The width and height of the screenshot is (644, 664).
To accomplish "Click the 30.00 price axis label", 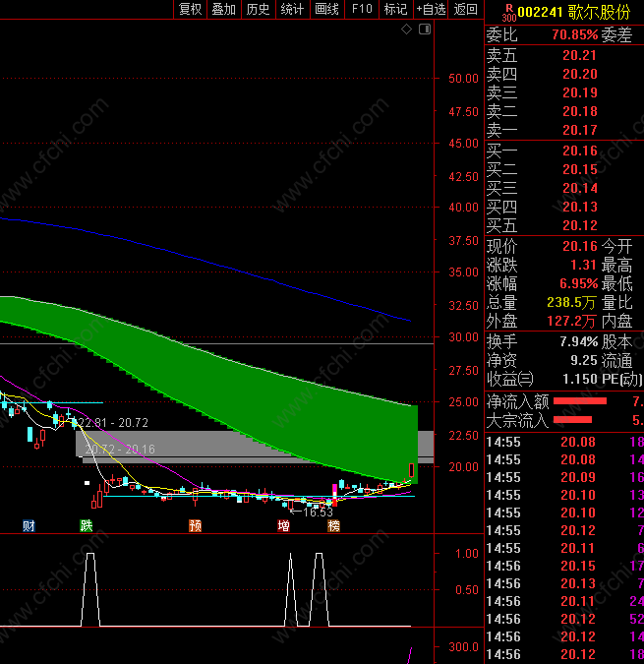I will [x=463, y=337].
